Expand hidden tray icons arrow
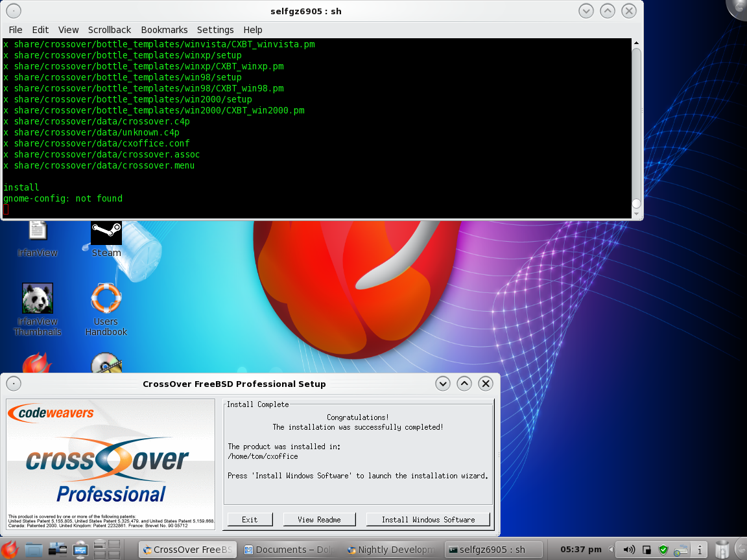This screenshot has height=560, width=747. (611, 550)
